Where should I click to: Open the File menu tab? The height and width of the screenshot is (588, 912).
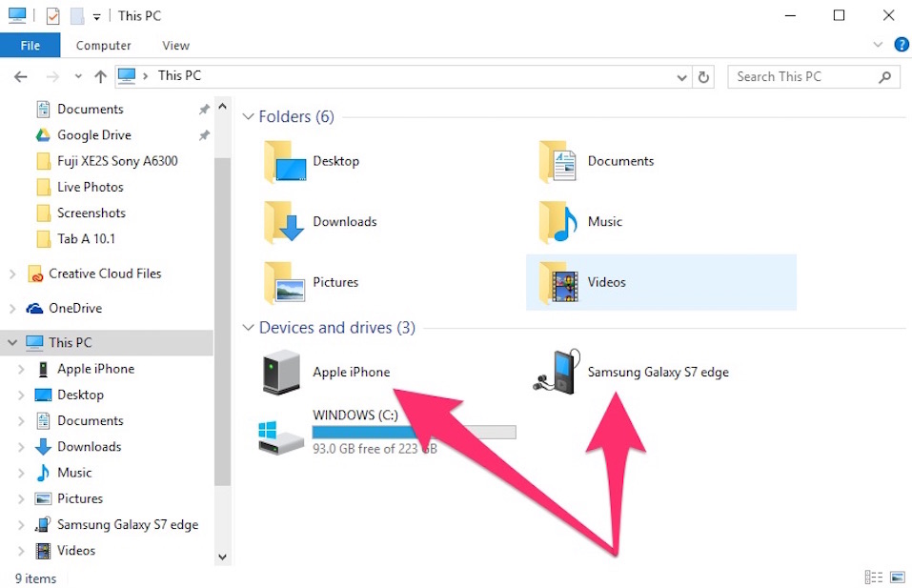pyautogui.click(x=30, y=46)
